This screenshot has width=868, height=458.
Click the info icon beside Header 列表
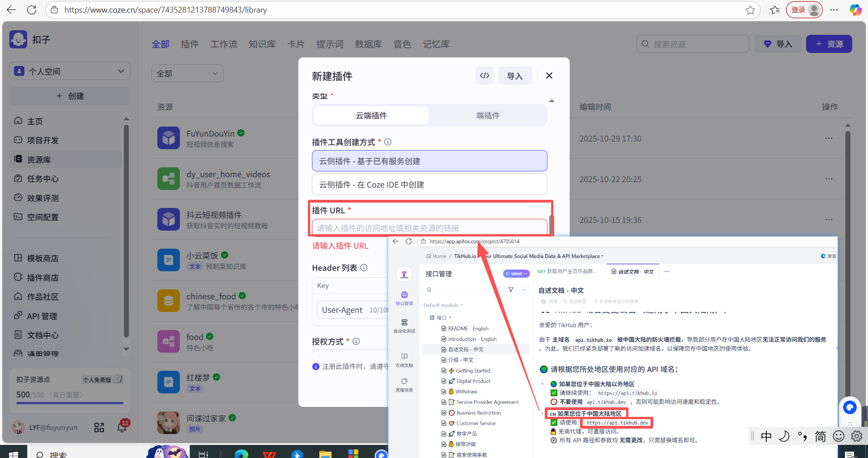pyautogui.click(x=364, y=268)
